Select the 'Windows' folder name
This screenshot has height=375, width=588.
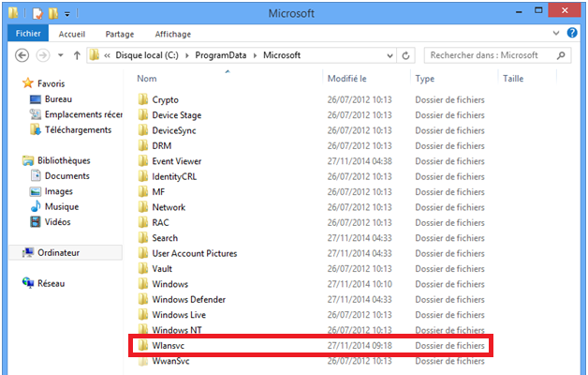tap(169, 284)
